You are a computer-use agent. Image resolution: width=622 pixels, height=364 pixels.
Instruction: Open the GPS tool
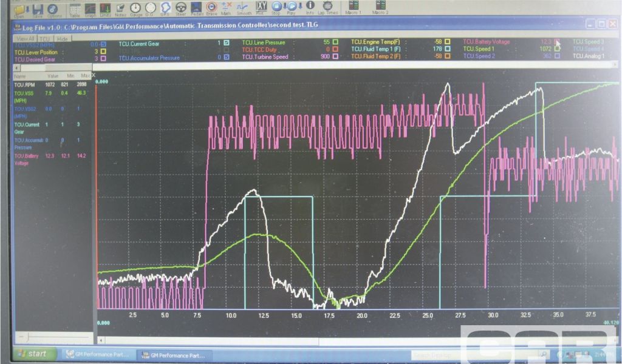pos(165,8)
